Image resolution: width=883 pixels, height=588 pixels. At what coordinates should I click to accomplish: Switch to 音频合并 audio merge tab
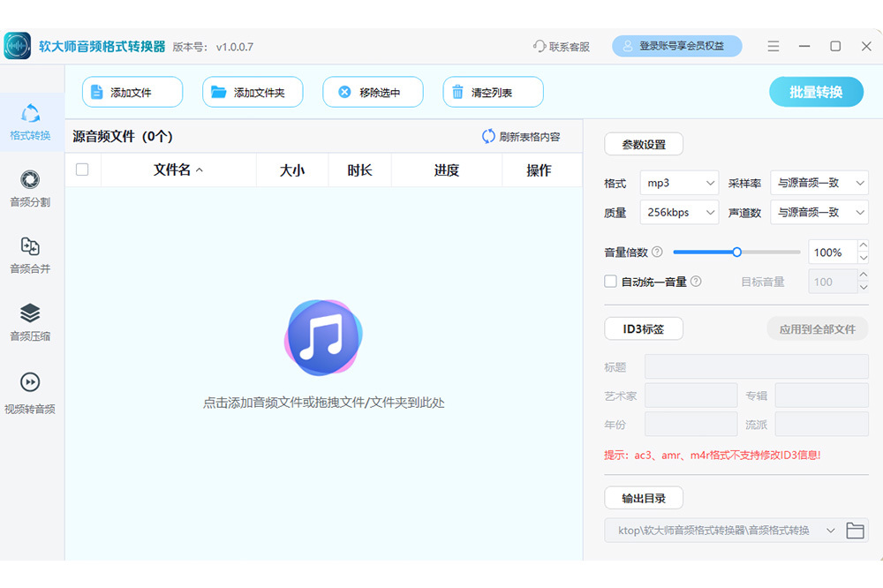(x=30, y=255)
